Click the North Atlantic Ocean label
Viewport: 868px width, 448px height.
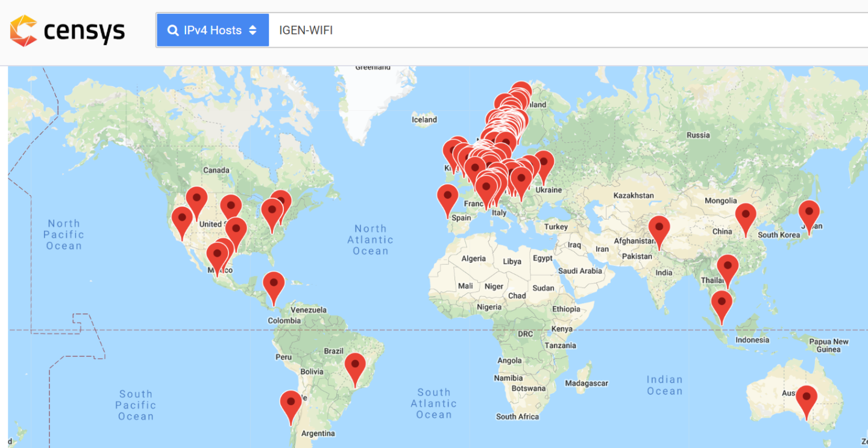click(371, 239)
